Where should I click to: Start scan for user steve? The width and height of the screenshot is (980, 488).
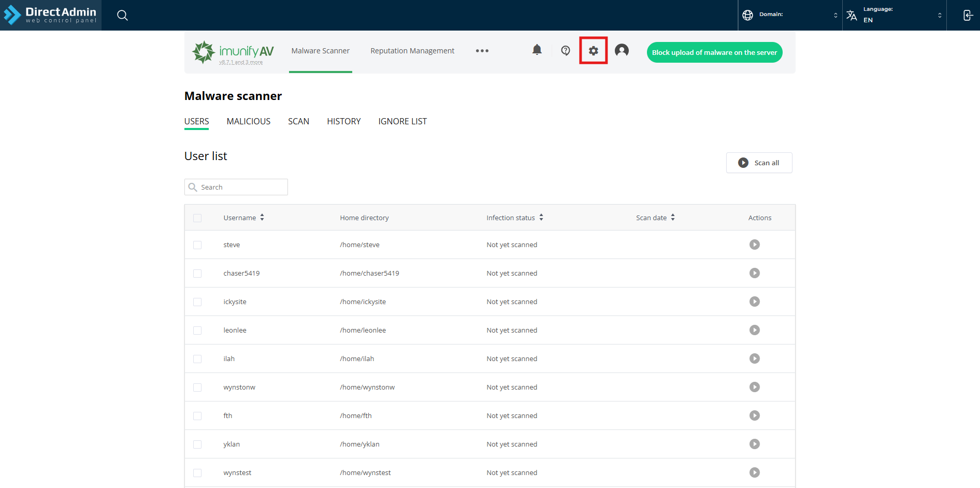tap(754, 245)
